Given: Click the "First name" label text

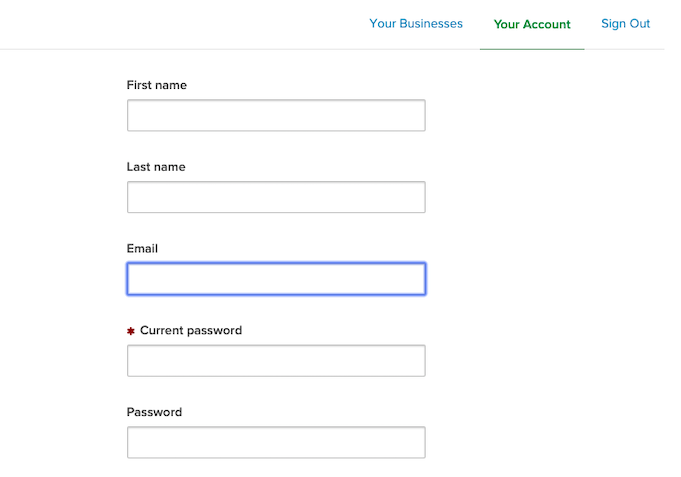Looking at the screenshot, I should pyautogui.click(x=156, y=85).
